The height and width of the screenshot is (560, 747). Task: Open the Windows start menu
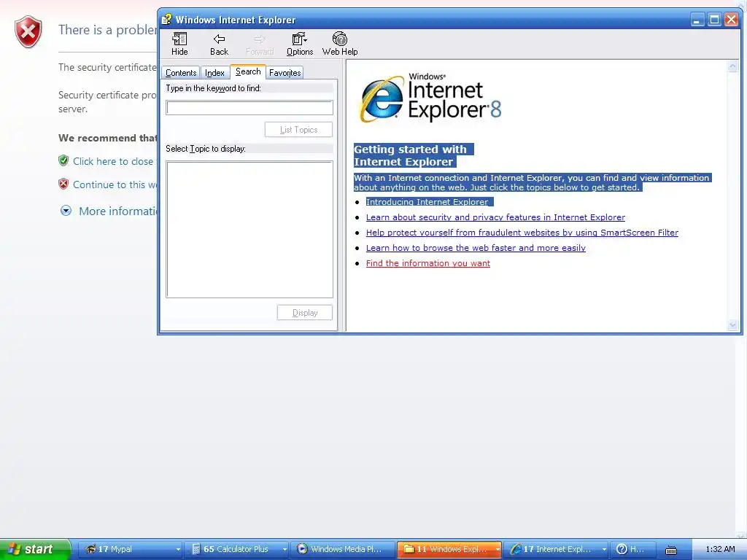[x=35, y=549]
